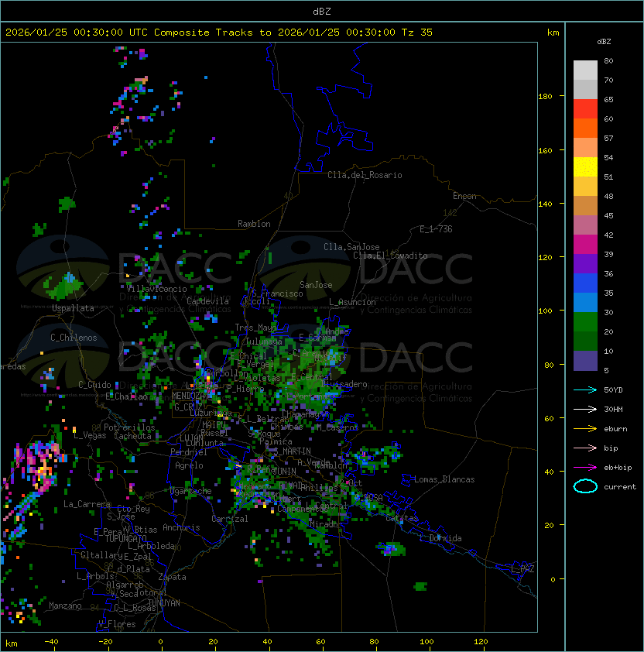Click the Zapata label
Screen dimensions: 644x652
coord(172,577)
